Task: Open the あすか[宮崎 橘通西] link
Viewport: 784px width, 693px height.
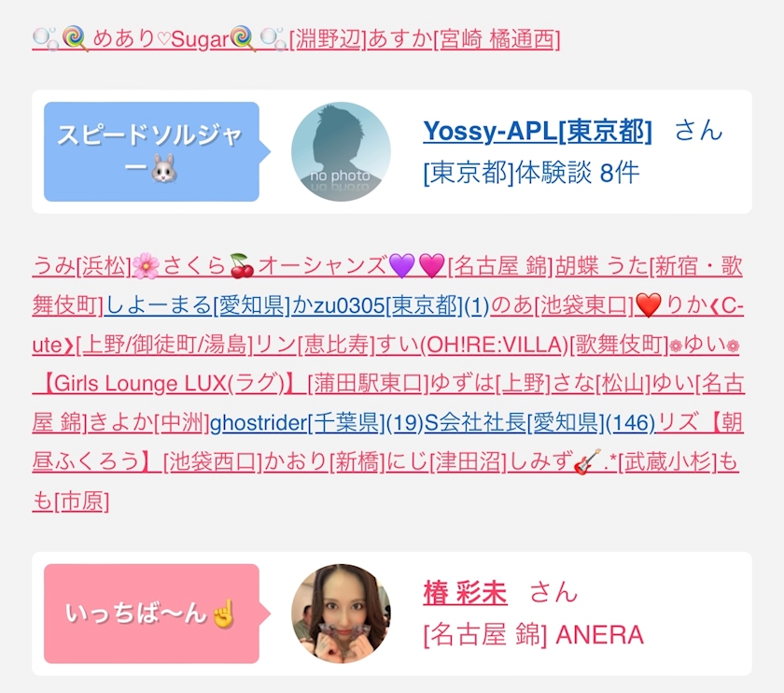Action: [x=464, y=39]
